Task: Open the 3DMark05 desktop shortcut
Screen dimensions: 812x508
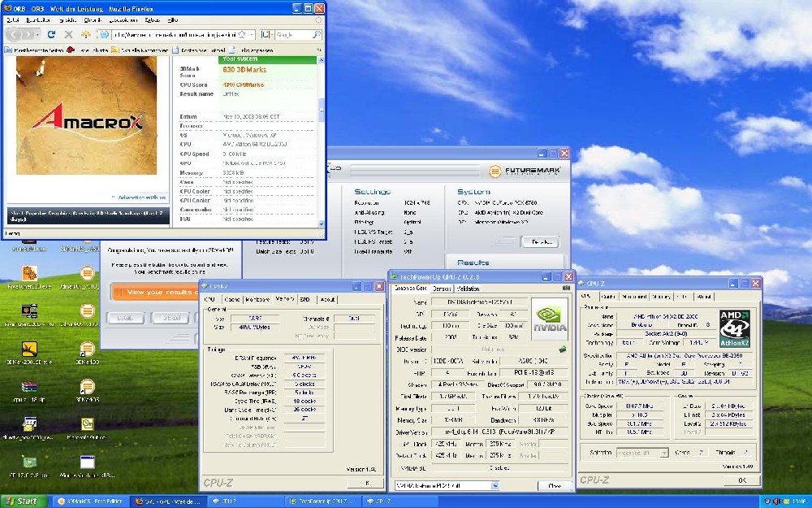Action: [x=88, y=387]
